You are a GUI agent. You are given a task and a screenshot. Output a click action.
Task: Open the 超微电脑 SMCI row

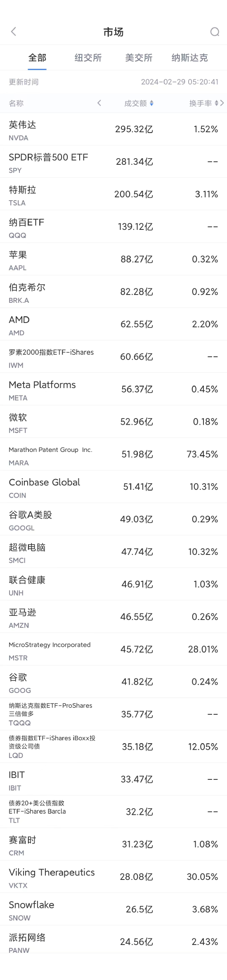(113, 552)
